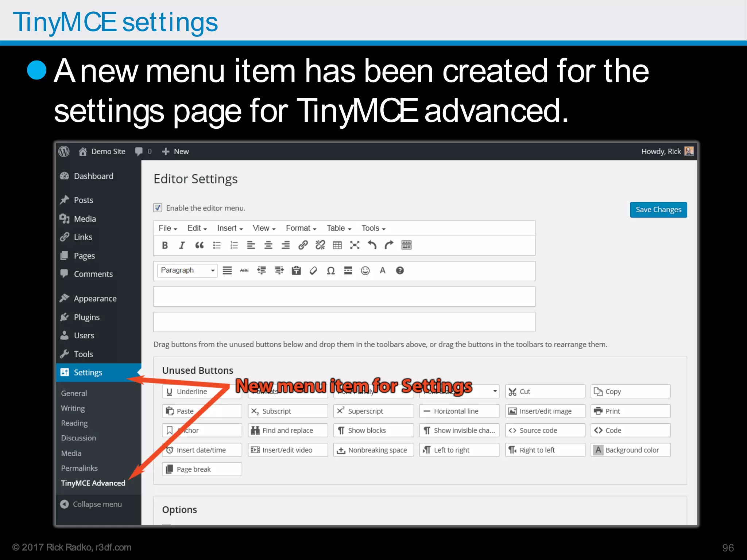Click the help question mark icon
This screenshot has height=560, width=747.
point(400,271)
